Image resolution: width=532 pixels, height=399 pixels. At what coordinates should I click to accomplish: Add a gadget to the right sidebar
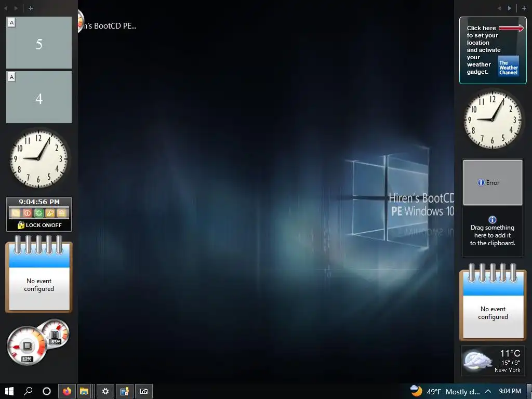pos(524,8)
